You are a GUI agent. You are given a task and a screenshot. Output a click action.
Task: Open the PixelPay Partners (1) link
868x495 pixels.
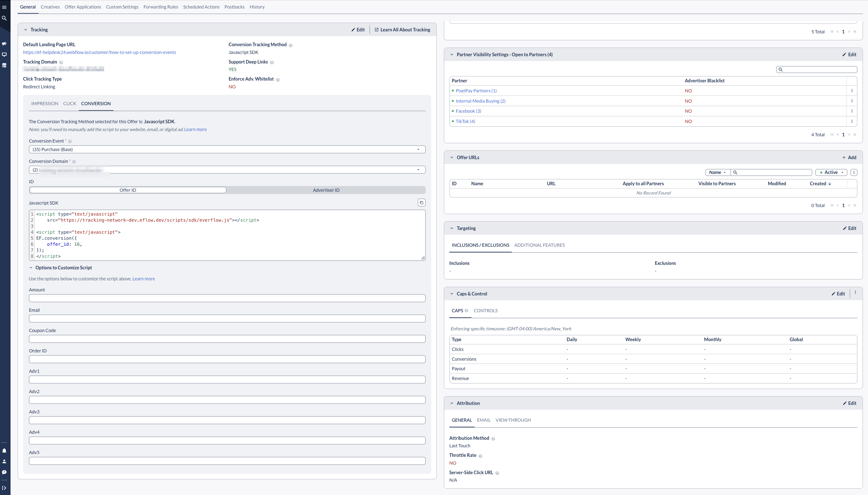click(476, 91)
